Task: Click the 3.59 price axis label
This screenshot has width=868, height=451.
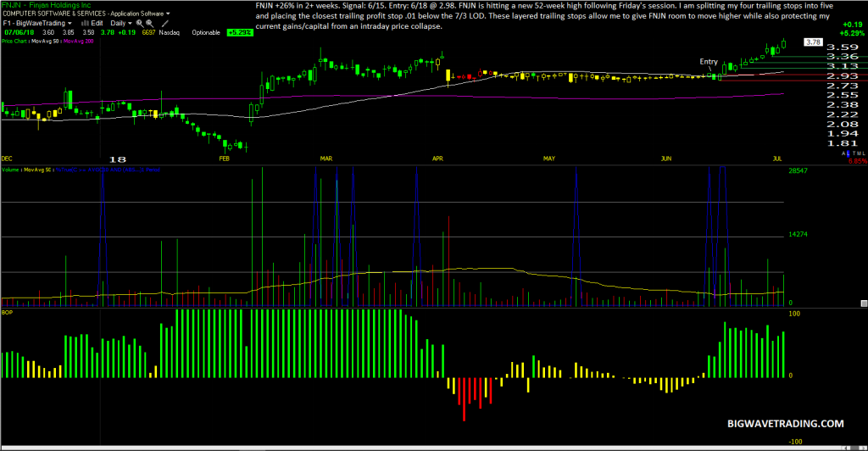Action: point(842,47)
